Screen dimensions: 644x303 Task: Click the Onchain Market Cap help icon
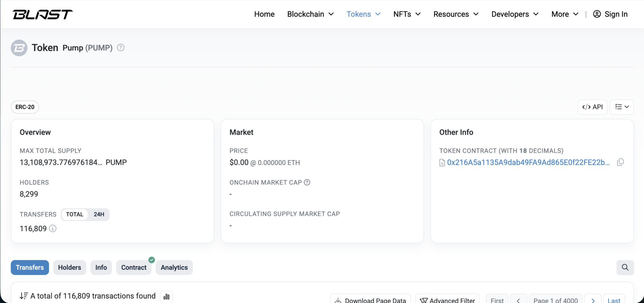(x=307, y=182)
